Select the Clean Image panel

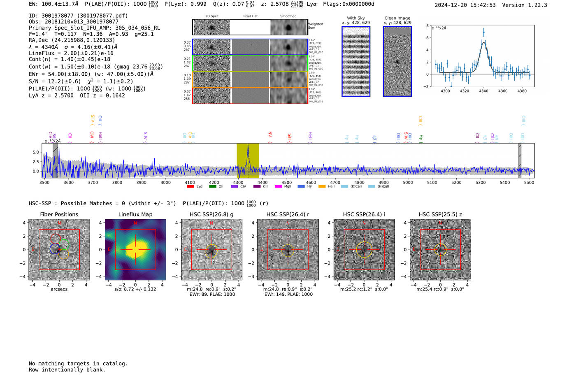pos(397,61)
